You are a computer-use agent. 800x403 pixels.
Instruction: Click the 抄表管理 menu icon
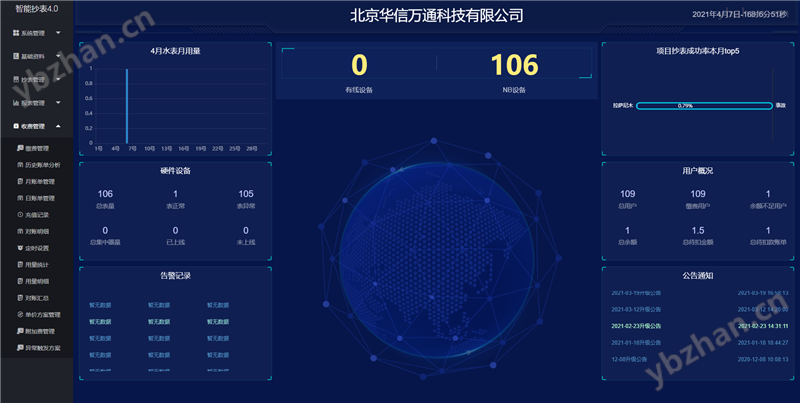16,80
